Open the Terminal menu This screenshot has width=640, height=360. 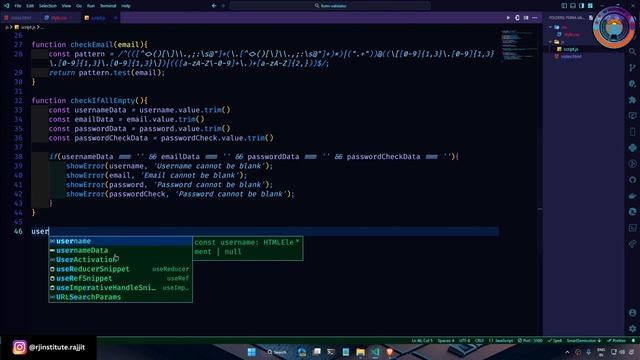108,6
